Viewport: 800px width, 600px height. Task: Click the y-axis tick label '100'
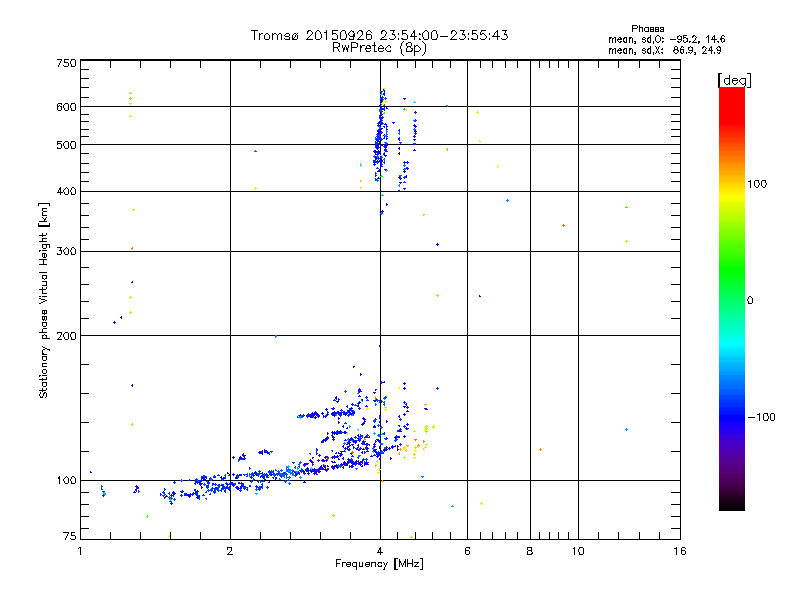(66, 481)
